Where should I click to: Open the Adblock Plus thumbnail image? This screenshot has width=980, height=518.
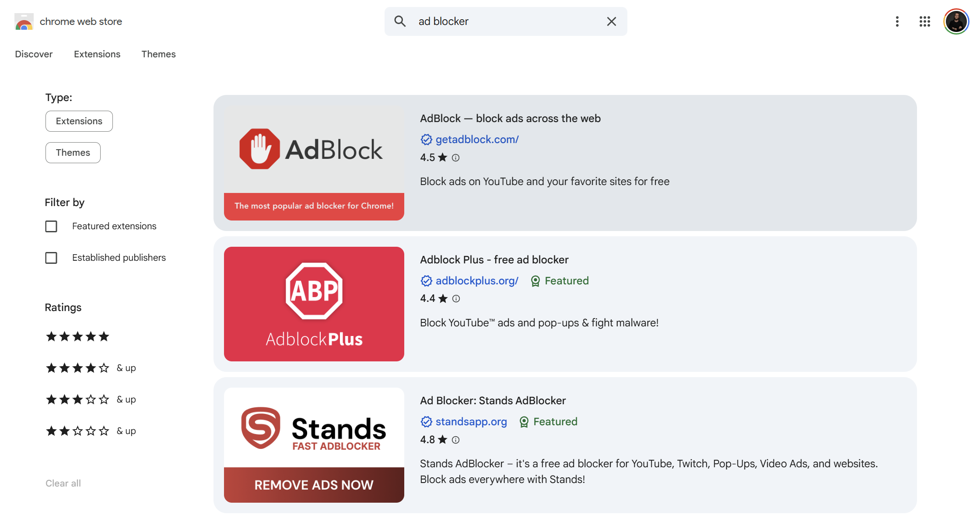tap(314, 304)
